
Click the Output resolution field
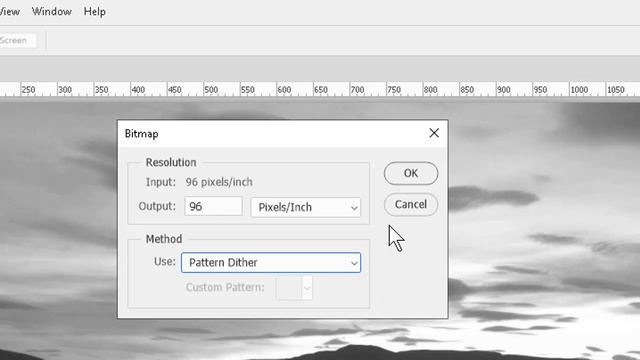click(x=213, y=207)
